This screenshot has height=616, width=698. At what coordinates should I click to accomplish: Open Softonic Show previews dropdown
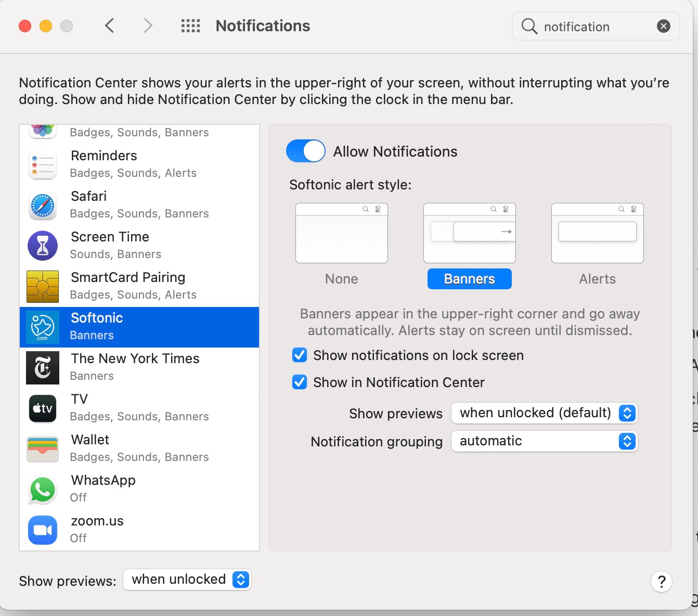coord(545,413)
